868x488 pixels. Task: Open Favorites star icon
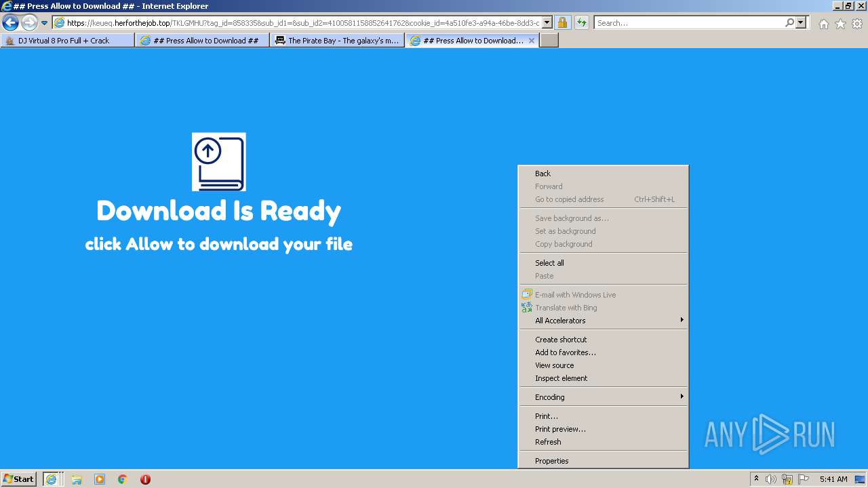click(840, 24)
